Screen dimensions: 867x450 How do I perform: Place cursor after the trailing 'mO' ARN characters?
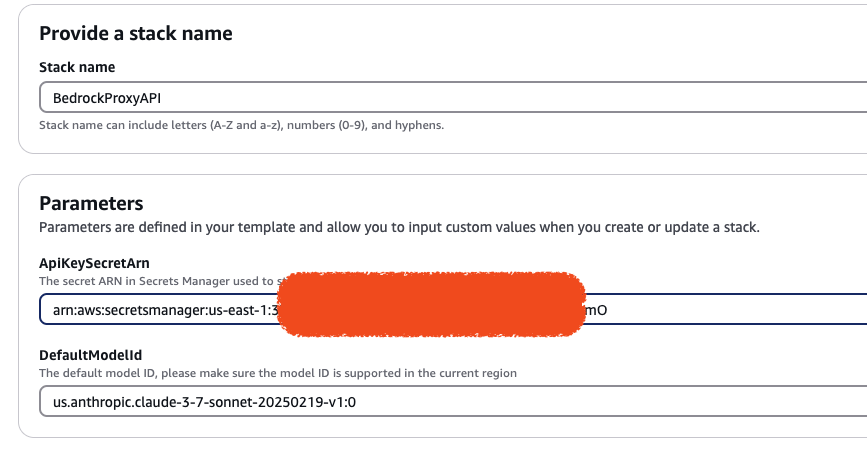click(608, 310)
